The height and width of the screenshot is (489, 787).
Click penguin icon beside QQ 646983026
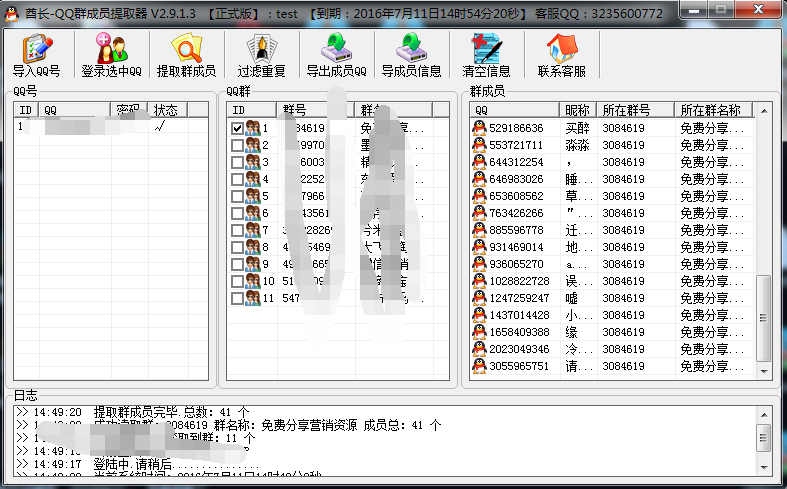[x=480, y=179]
